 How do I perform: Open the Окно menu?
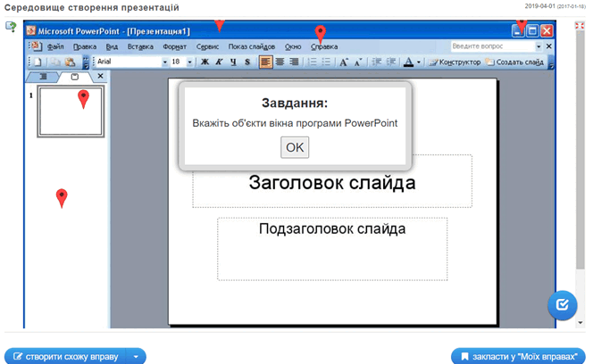tap(293, 46)
